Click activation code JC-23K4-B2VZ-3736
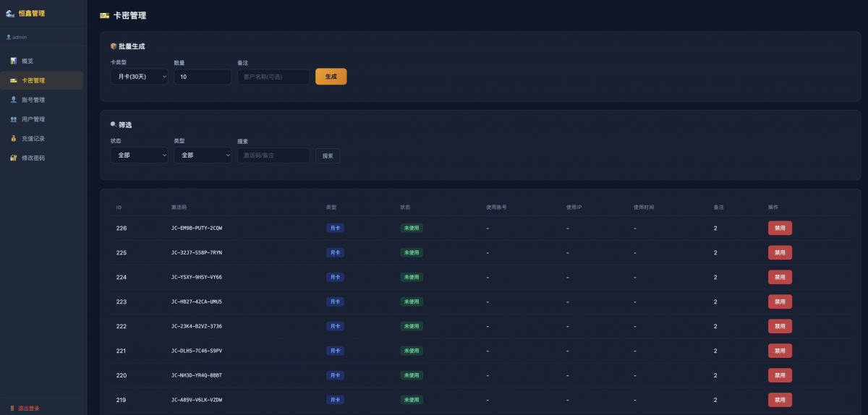This screenshot has width=868, height=415. click(x=197, y=326)
